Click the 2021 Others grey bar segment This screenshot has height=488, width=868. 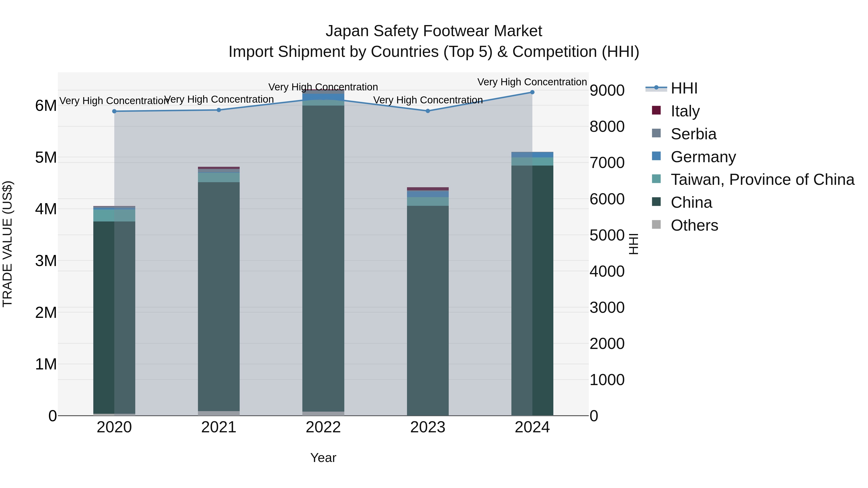(x=219, y=413)
